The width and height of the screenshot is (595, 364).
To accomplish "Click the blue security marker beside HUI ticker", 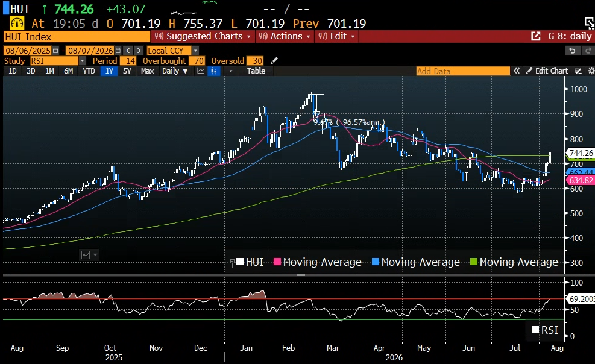I will pos(5,8).
